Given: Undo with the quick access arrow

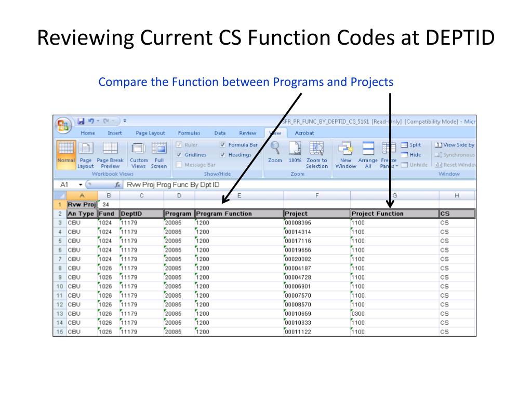Looking at the screenshot, I should (x=91, y=121).
